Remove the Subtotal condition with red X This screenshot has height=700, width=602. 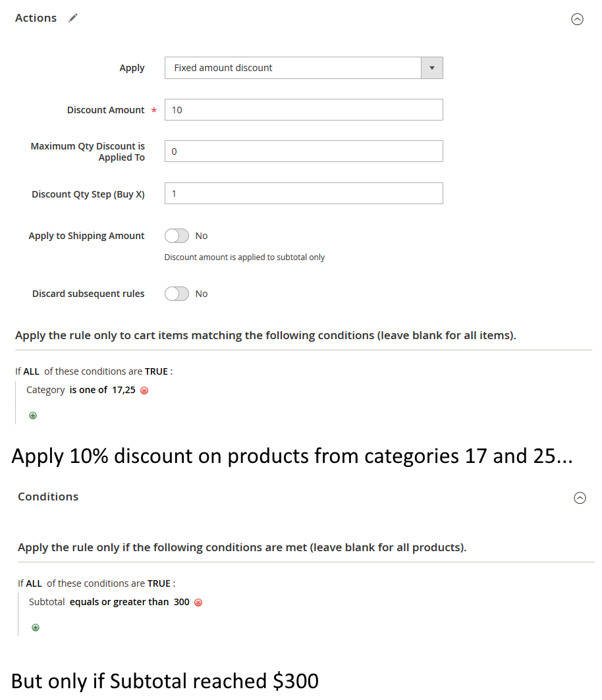point(198,603)
